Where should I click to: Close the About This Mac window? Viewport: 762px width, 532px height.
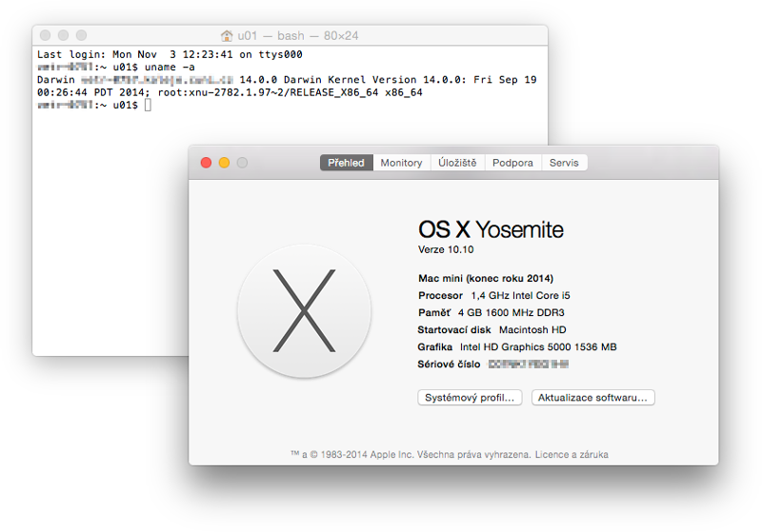click(x=206, y=163)
